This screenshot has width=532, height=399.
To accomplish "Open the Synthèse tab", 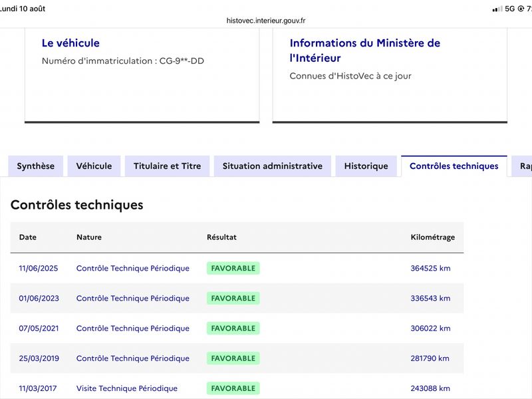I will coord(36,166).
